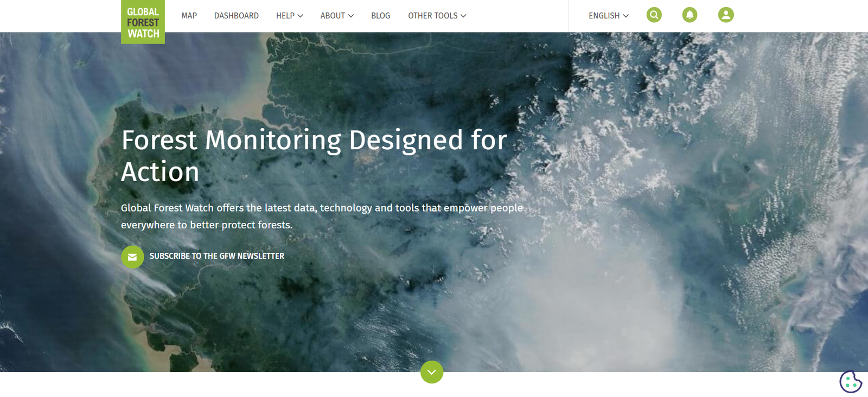868x397 pixels.
Task: Click the chevron next to Help
Action: (x=300, y=16)
